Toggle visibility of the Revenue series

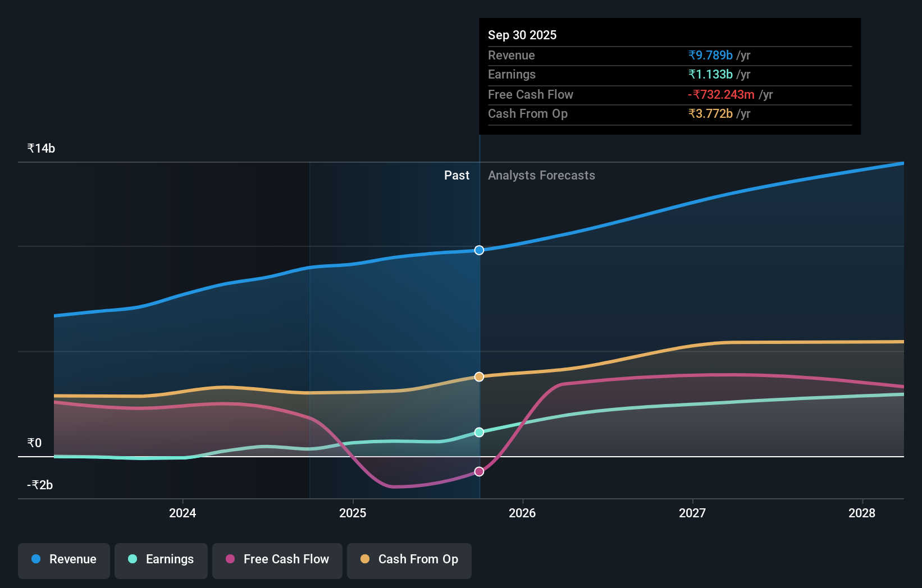point(63,561)
